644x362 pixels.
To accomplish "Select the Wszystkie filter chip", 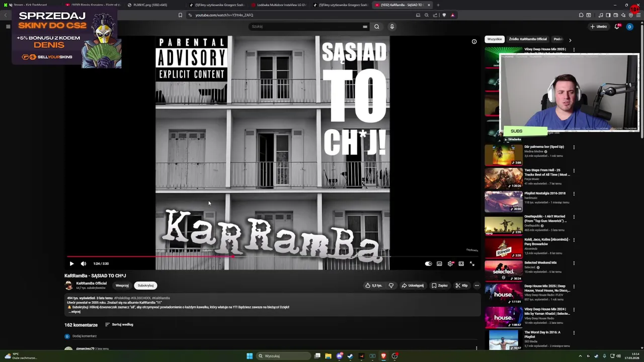I will tap(495, 39).
